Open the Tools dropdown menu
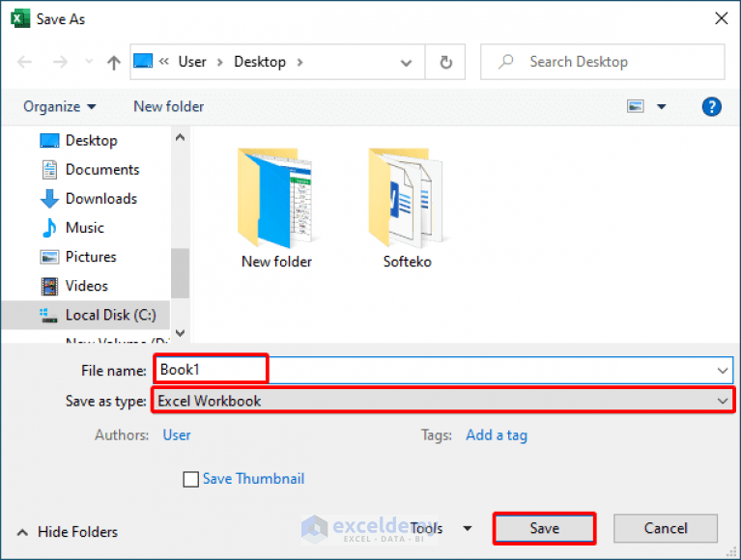 point(441,528)
